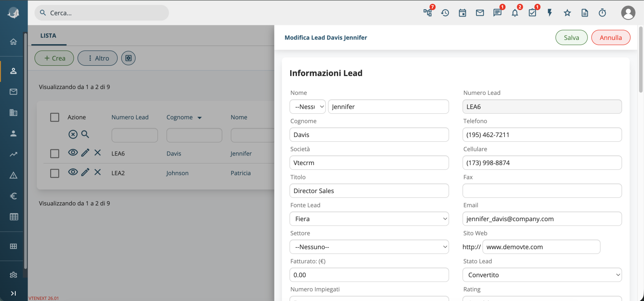This screenshot has height=301, width=644.
Task: Open the building accounts sidebar icon
Action: tap(13, 112)
